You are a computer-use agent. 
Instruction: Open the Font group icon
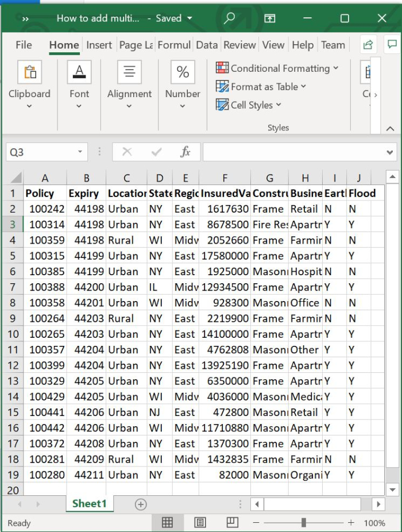[x=79, y=72]
